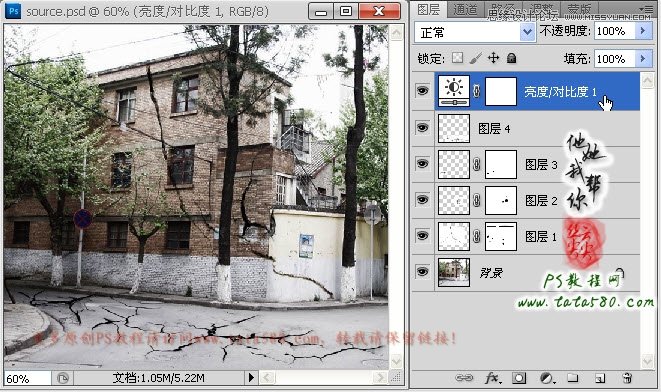
Task: Click the document vertical scrollbar up arrow
Action: (x=396, y=32)
